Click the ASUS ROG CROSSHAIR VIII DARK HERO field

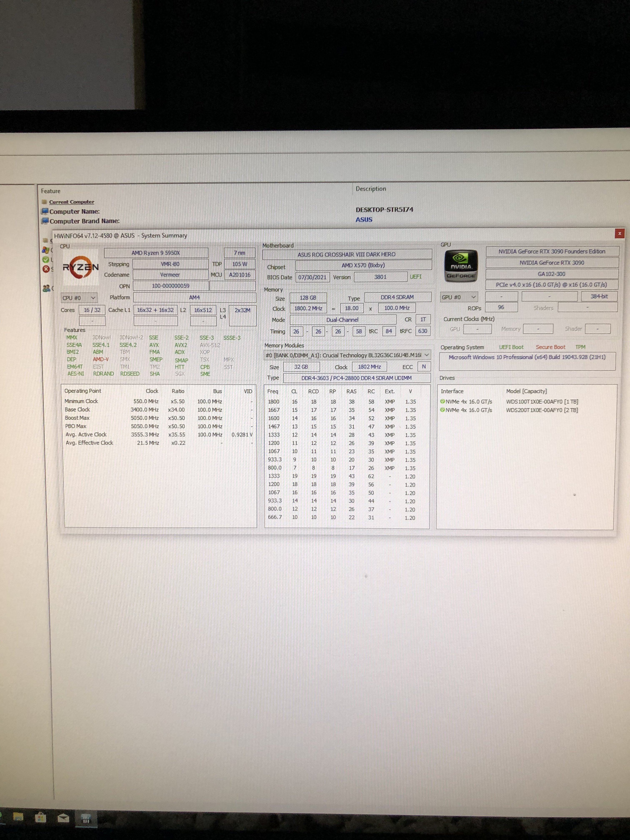(x=347, y=254)
